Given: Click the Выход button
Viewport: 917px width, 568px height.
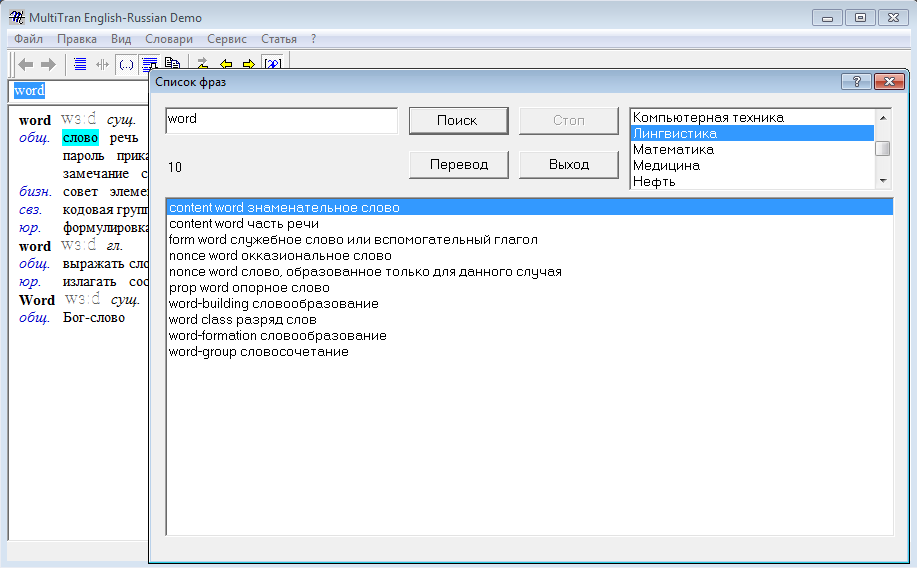Looking at the screenshot, I should 568,164.
